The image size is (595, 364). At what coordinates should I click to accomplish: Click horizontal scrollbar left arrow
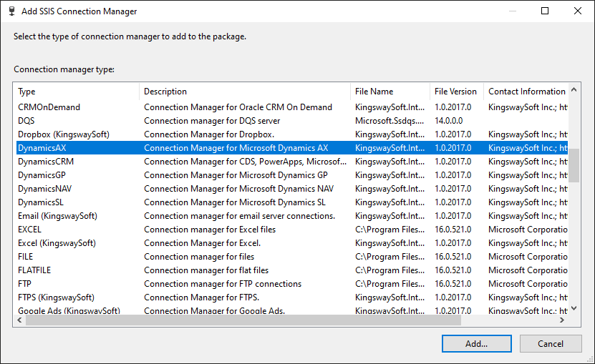20,320
